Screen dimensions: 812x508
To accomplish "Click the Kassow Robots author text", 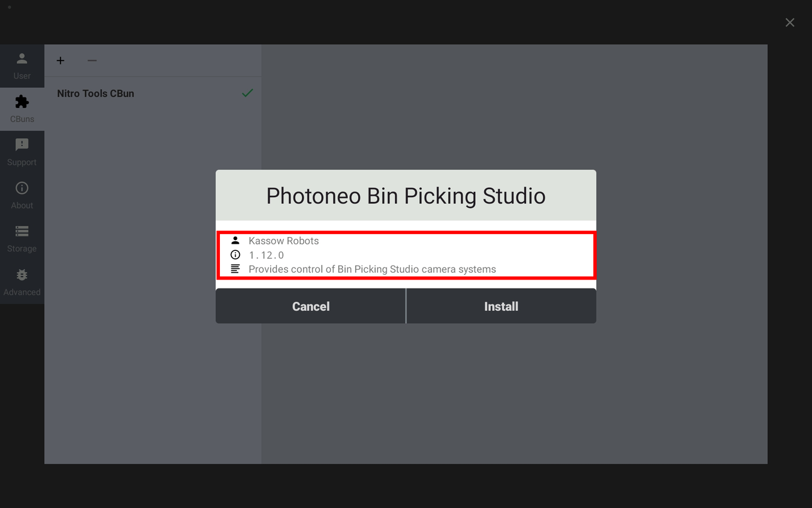I will [284, 241].
